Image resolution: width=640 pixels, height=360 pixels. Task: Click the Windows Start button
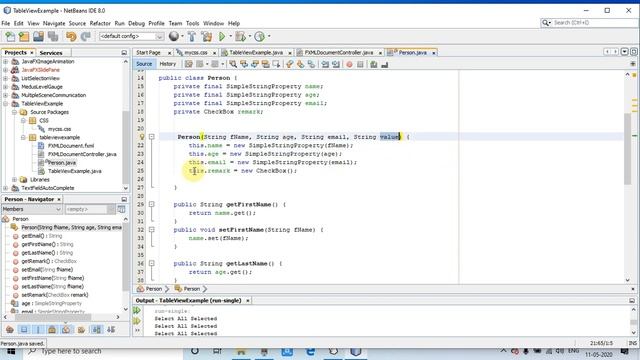[x=11, y=351]
